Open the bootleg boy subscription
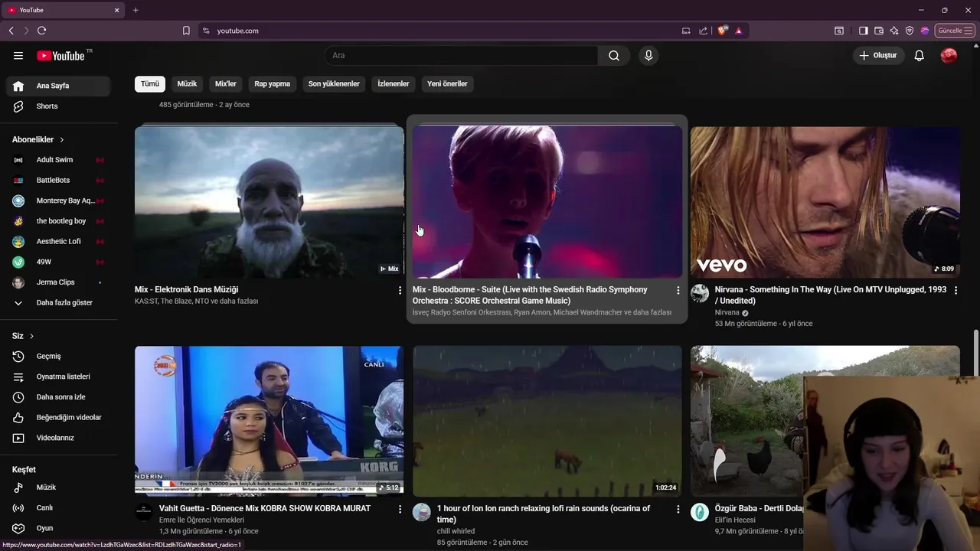The width and height of the screenshot is (980, 551). coord(58,221)
